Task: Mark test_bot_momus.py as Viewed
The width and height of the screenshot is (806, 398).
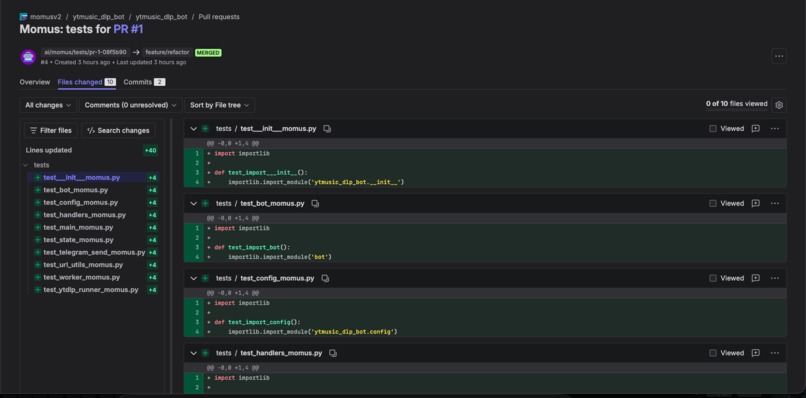Action: (712, 204)
